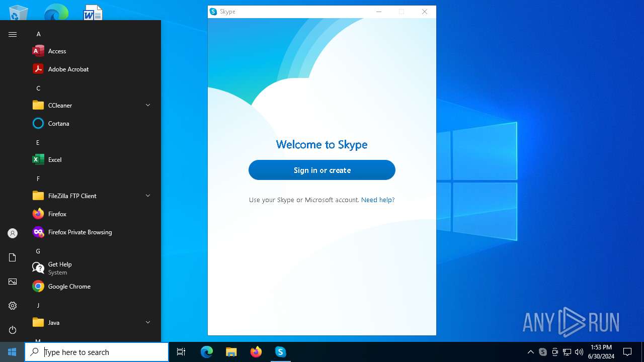This screenshot has width=644, height=362.
Task: Select the Skype taskbar button
Action: pyautogui.click(x=280, y=352)
